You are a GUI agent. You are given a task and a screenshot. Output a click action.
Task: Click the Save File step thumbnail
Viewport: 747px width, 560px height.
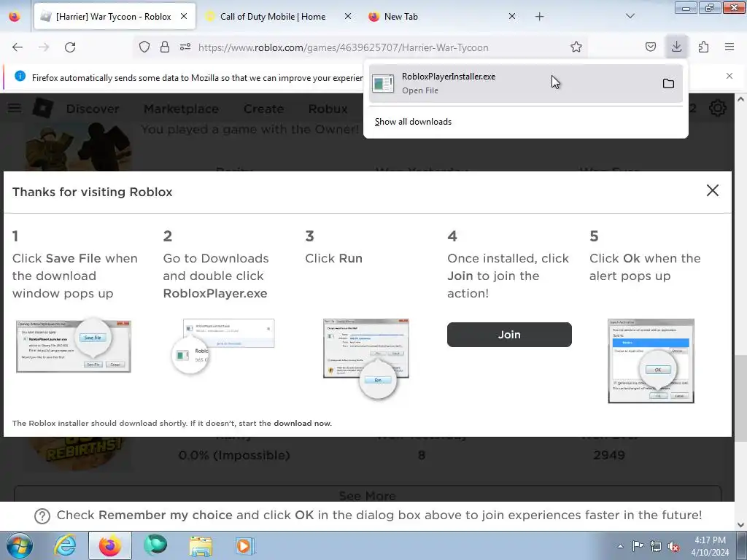click(74, 345)
